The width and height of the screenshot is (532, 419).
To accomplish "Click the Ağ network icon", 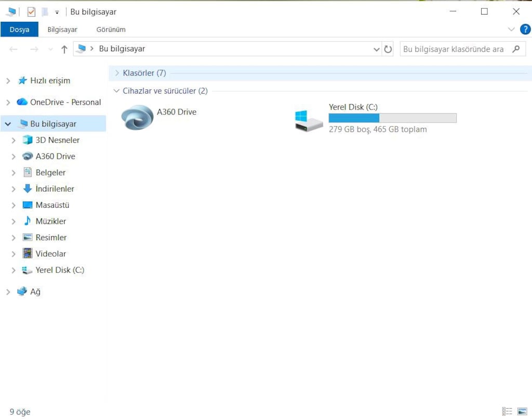I will pyautogui.click(x=22, y=291).
